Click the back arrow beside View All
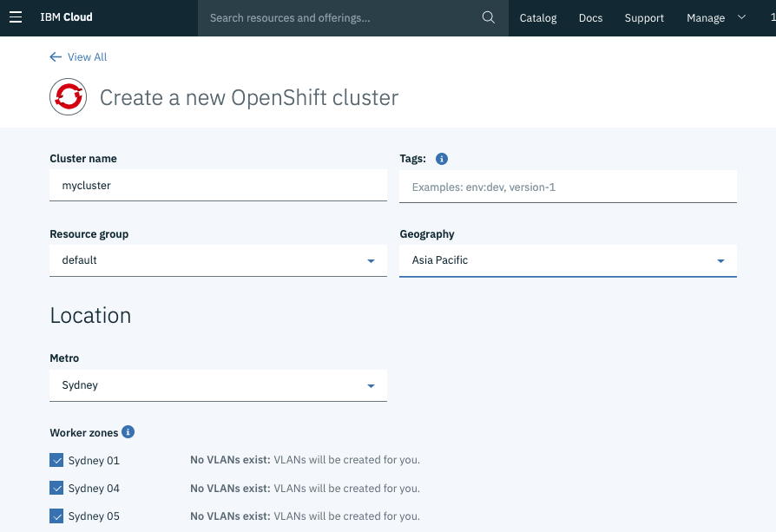 point(56,57)
